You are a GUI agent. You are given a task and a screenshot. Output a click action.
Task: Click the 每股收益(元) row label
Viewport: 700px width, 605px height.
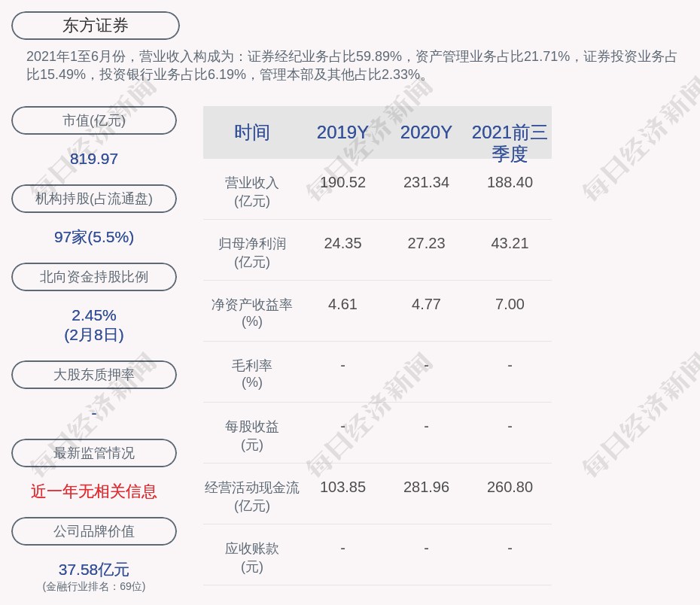pos(252,436)
